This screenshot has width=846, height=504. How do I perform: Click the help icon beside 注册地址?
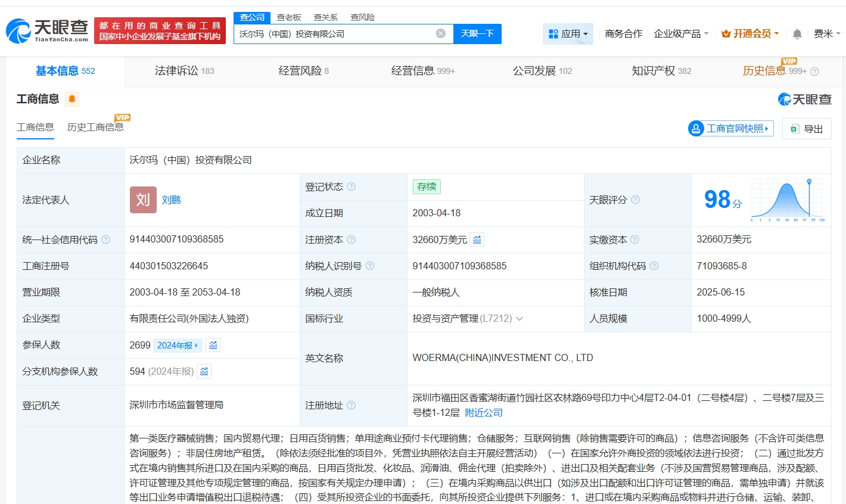pos(352,405)
